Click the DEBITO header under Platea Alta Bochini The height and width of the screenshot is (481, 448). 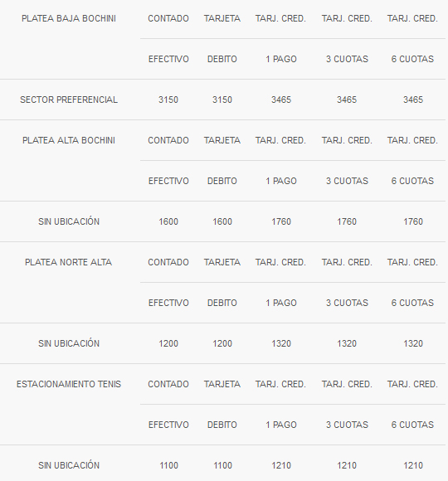point(222,181)
